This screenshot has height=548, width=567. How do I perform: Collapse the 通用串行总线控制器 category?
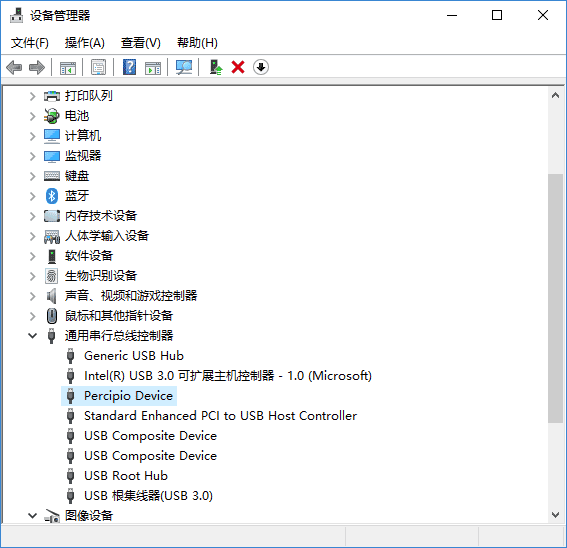point(33,336)
